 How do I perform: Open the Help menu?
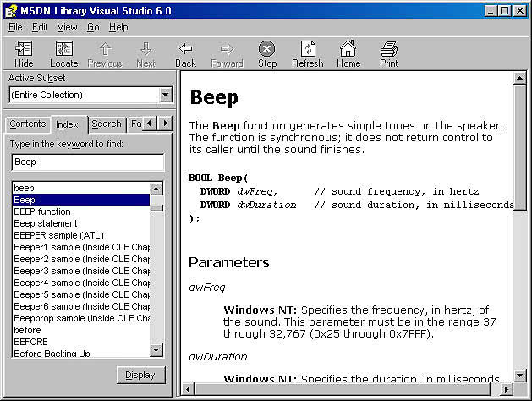pos(118,27)
